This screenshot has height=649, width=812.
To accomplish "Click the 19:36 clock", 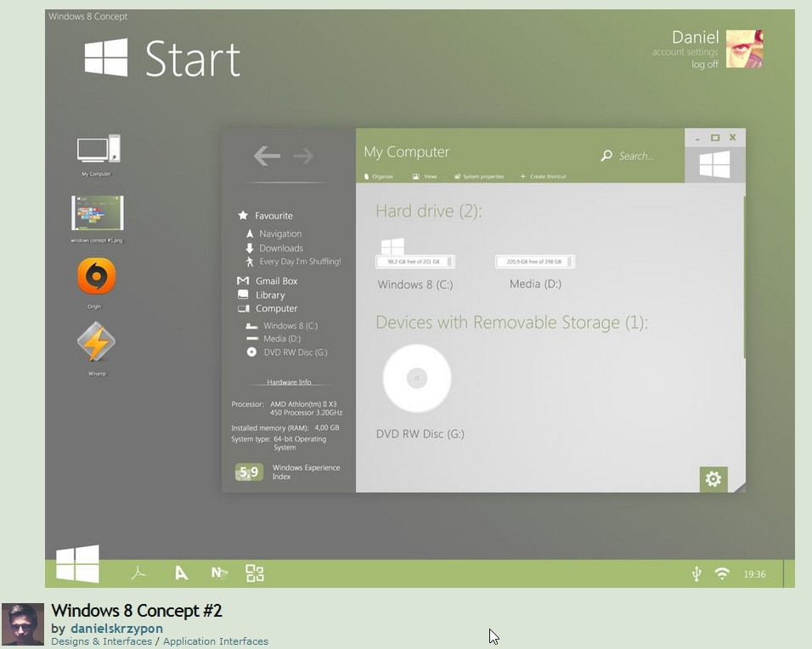I will (x=754, y=574).
